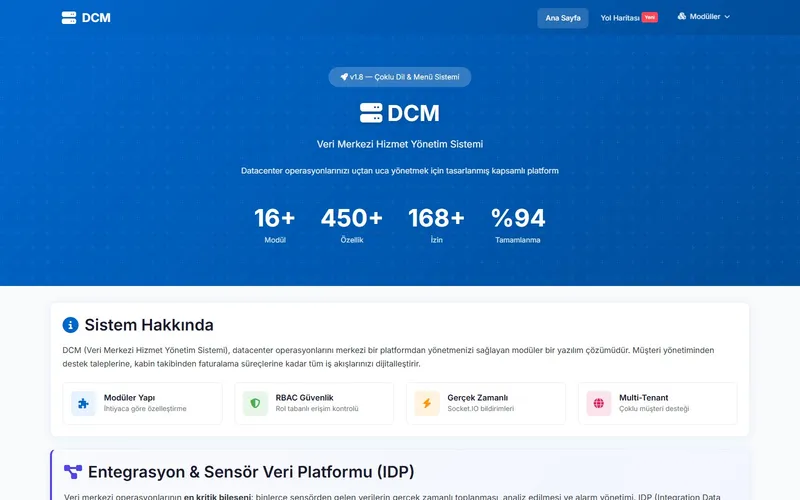Click the info icon beside Sistem Hakkında
The height and width of the screenshot is (500, 800).
coord(70,325)
